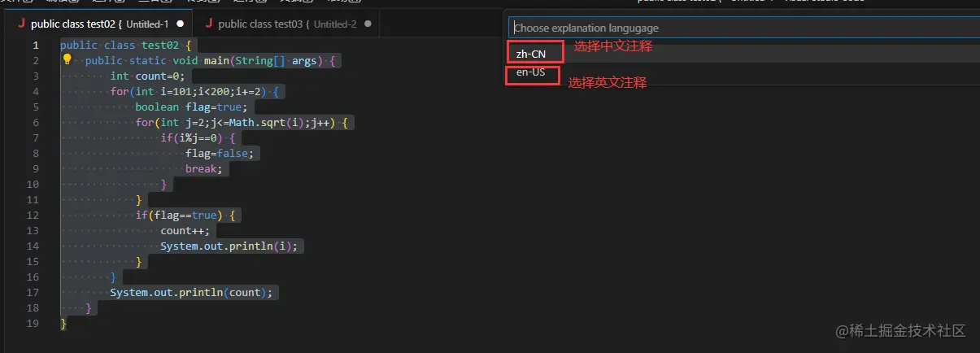
Task: Switch to the test03 Untitled-2 tab
Action: [286, 24]
